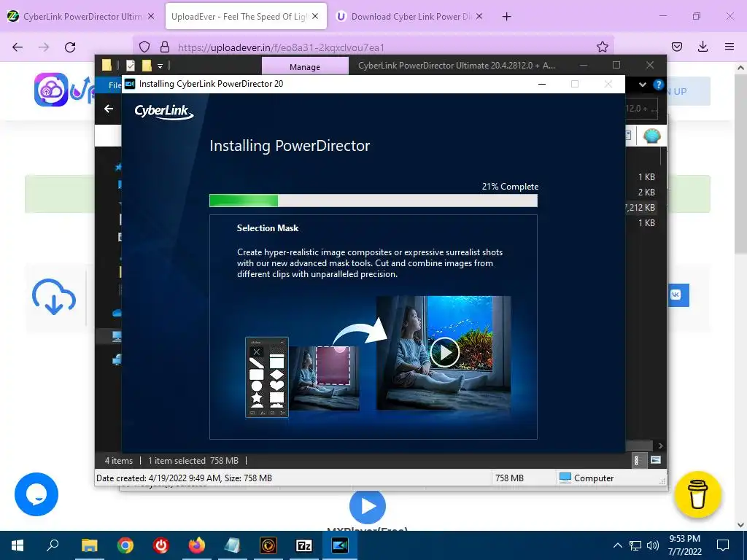Open the volume control in system tray
Screen dimensions: 747x560
tap(653, 545)
